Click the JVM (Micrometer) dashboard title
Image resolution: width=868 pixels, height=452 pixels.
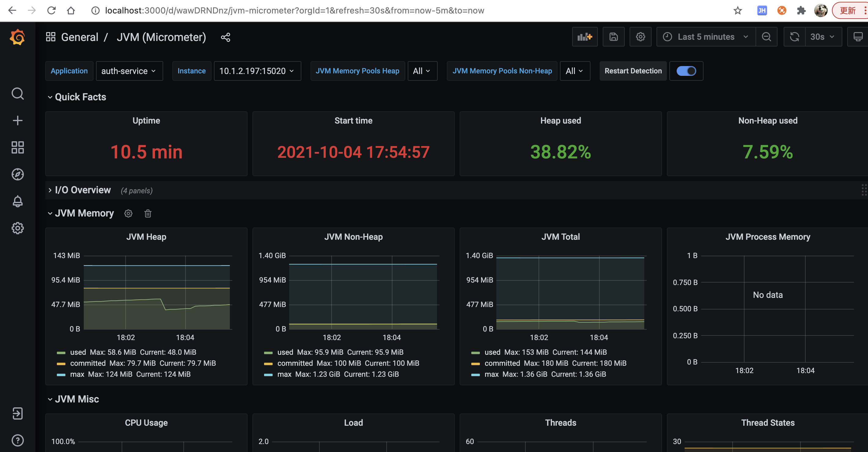(161, 37)
